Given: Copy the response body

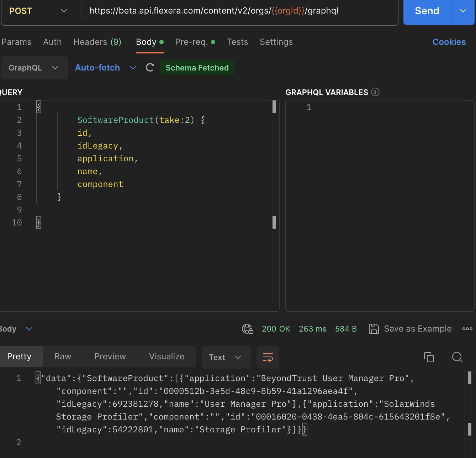Looking at the screenshot, I should (429, 357).
